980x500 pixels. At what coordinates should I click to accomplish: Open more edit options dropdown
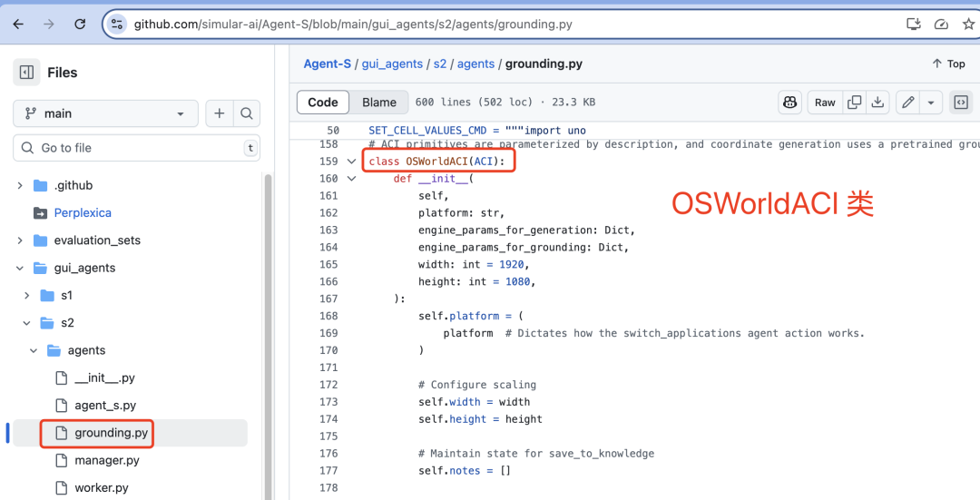click(931, 103)
